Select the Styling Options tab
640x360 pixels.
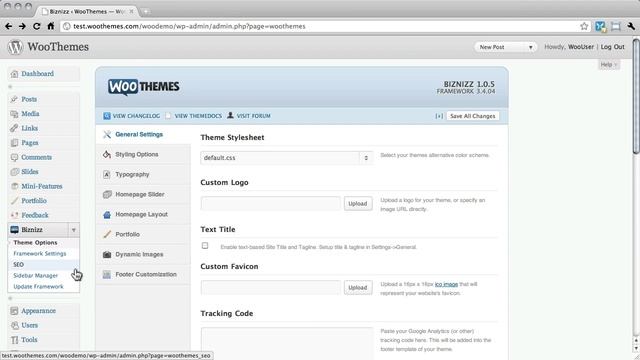tap(143, 154)
